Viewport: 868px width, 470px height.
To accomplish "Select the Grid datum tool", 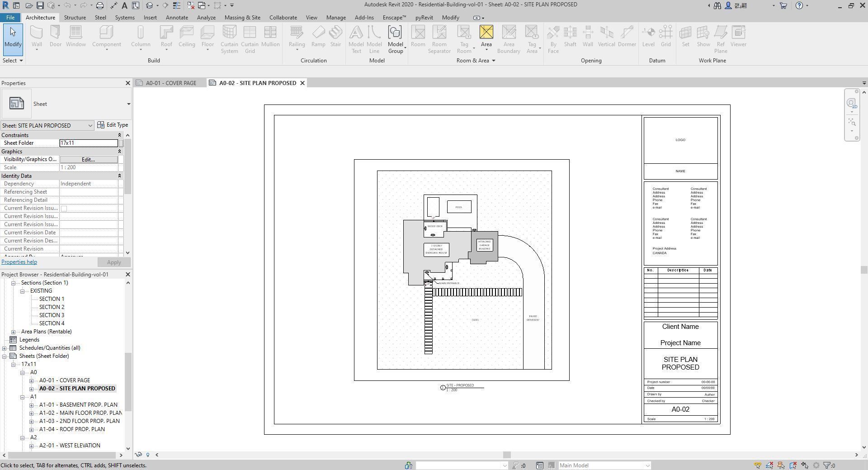I will [x=665, y=36].
